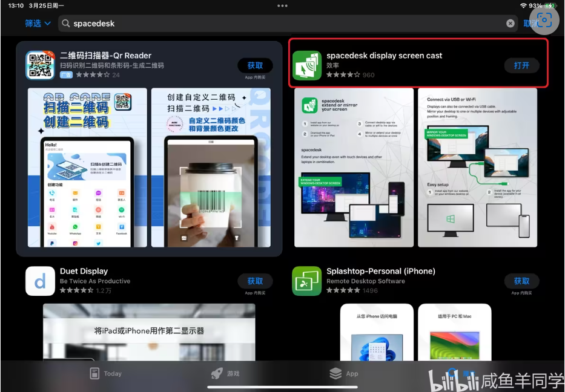Open the QR Reader app icon

click(x=41, y=65)
